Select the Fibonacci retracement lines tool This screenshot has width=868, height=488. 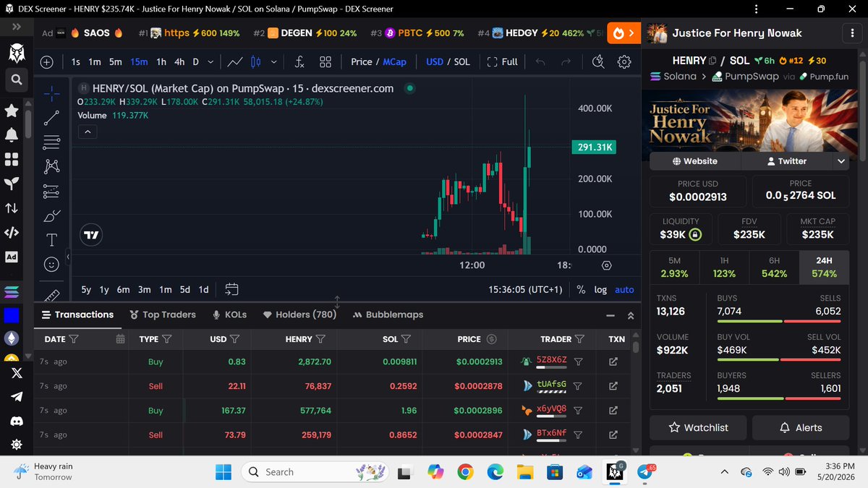[51, 142]
